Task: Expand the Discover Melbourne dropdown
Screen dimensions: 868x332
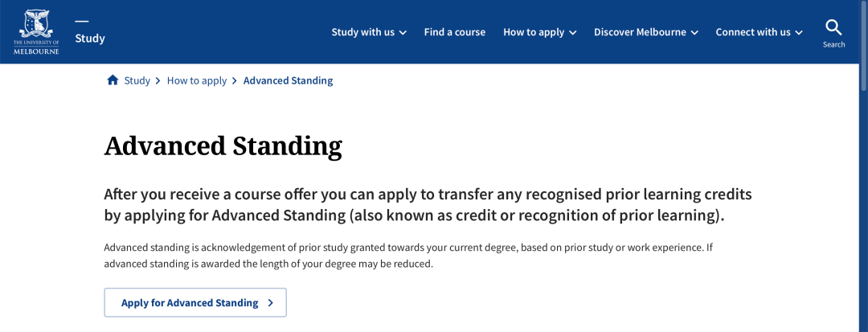Action: [x=646, y=32]
